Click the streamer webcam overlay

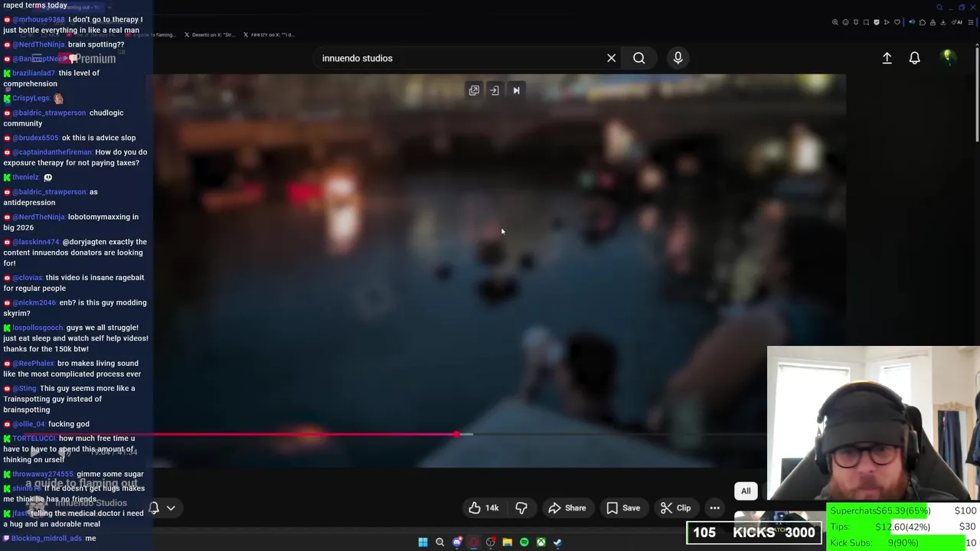coord(873,424)
